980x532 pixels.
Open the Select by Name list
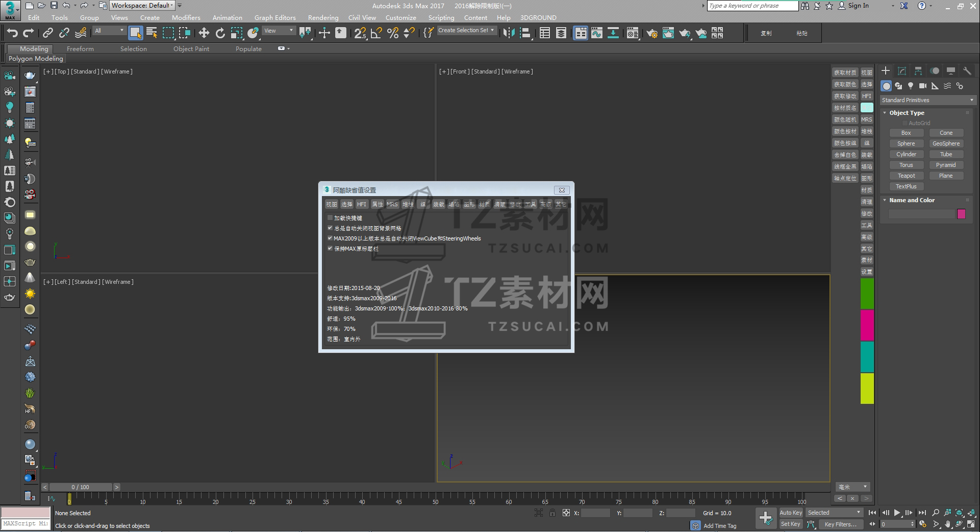[152, 33]
